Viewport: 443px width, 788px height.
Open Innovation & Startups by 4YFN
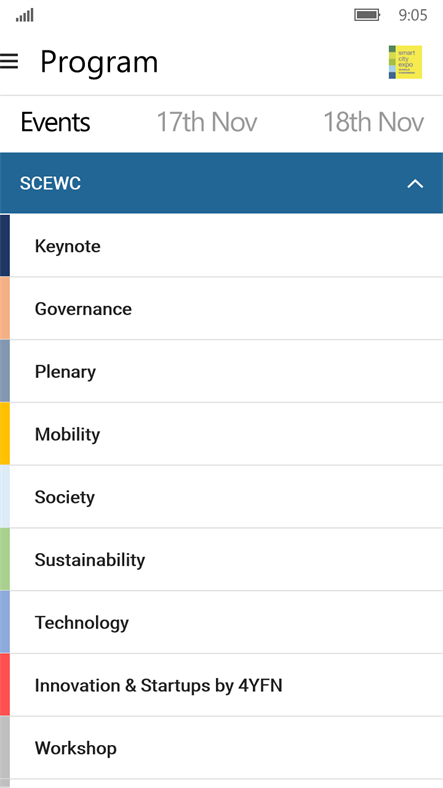[x=222, y=685]
